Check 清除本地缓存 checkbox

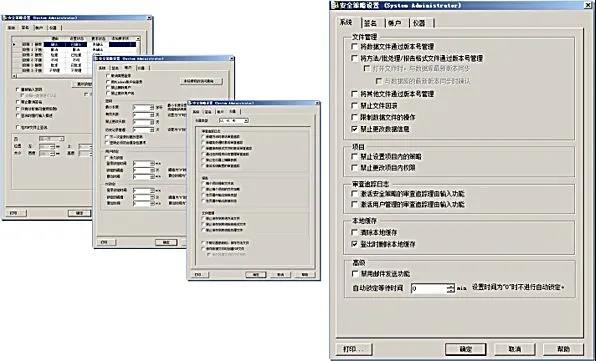355,232
